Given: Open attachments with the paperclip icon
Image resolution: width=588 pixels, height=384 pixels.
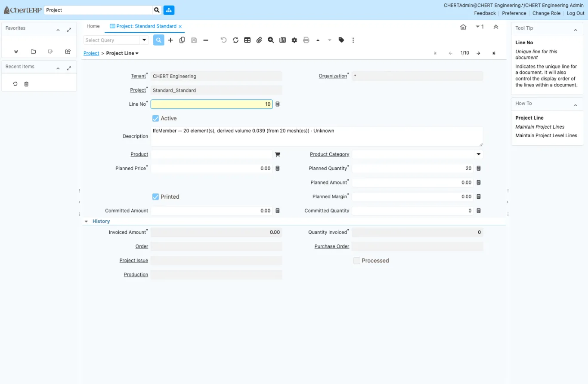Looking at the screenshot, I should point(259,40).
